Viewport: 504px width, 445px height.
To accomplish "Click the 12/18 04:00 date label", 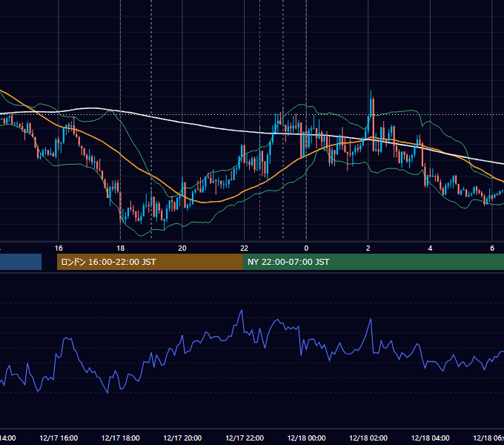I will coord(431,438).
